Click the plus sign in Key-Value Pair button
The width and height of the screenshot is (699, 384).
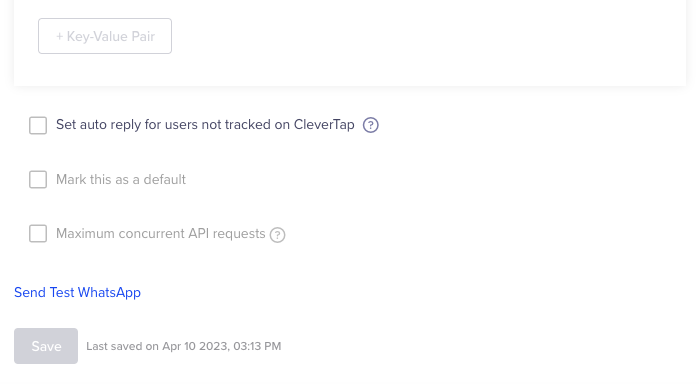click(59, 37)
